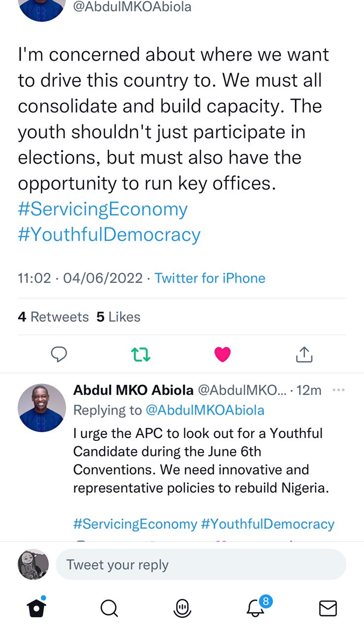Tap the Tweet your reply field
This screenshot has width=364, height=630.
[x=201, y=565]
